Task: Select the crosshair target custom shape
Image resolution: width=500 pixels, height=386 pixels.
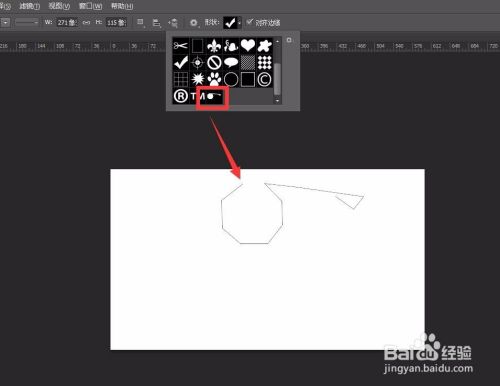Action: (197, 62)
